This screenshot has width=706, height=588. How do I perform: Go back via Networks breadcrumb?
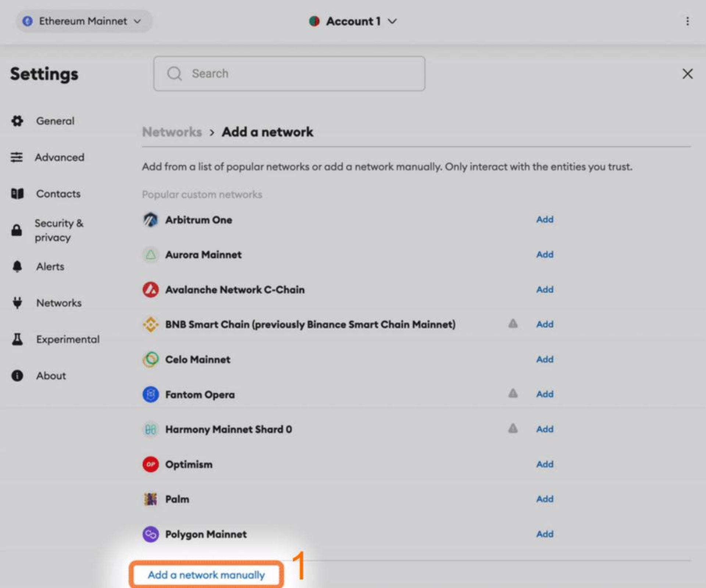click(x=172, y=132)
